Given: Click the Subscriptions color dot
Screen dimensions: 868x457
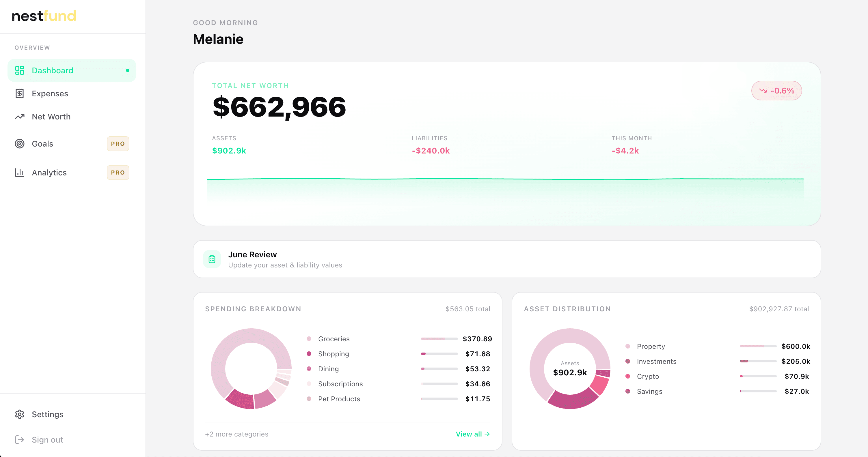Looking at the screenshot, I should (x=309, y=384).
